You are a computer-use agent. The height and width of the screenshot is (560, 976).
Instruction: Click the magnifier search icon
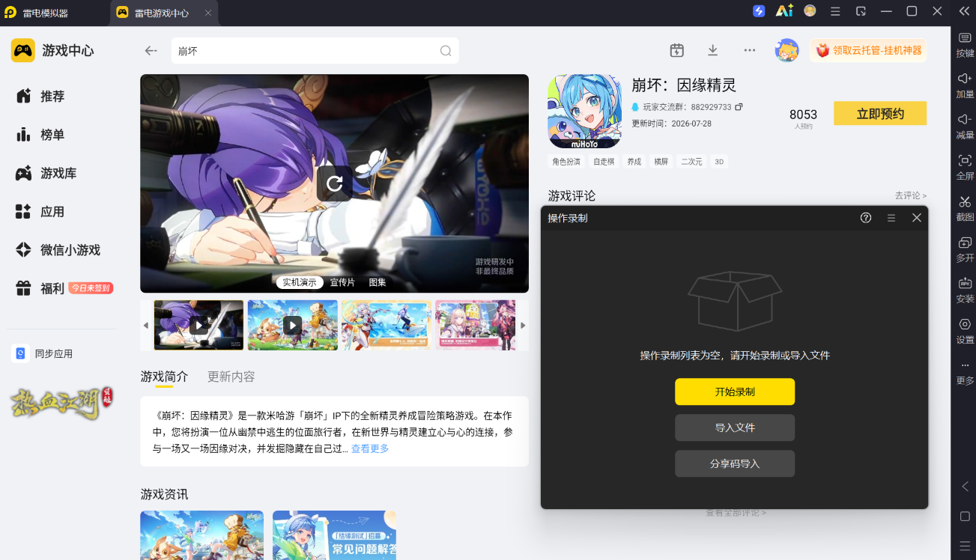[x=446, y=51]
